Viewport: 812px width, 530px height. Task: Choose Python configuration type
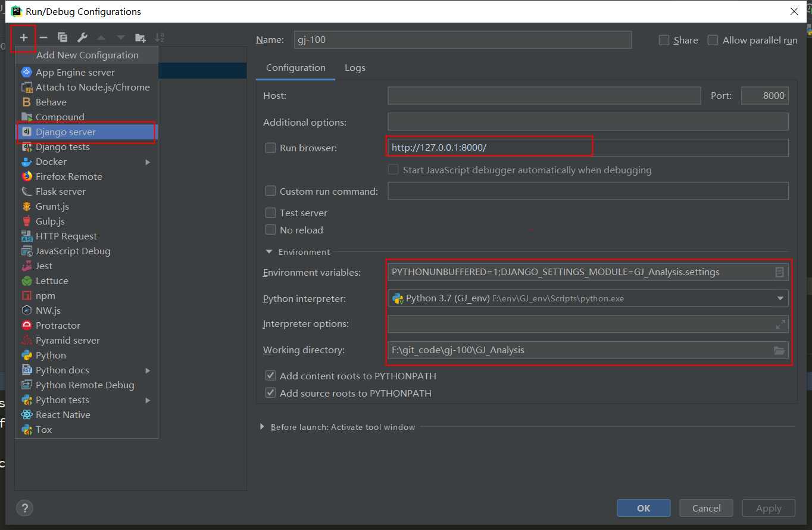coord(86,355)
